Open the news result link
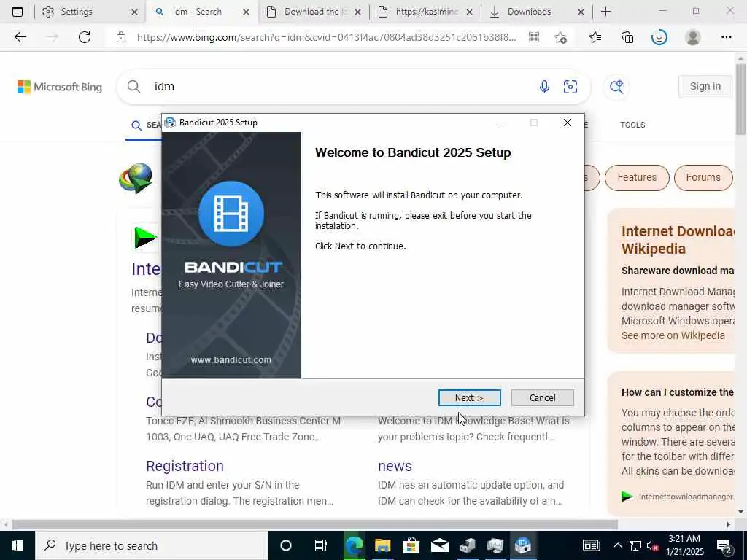Image resolution: width=747 pixels, height=560 pixels. 395,466
